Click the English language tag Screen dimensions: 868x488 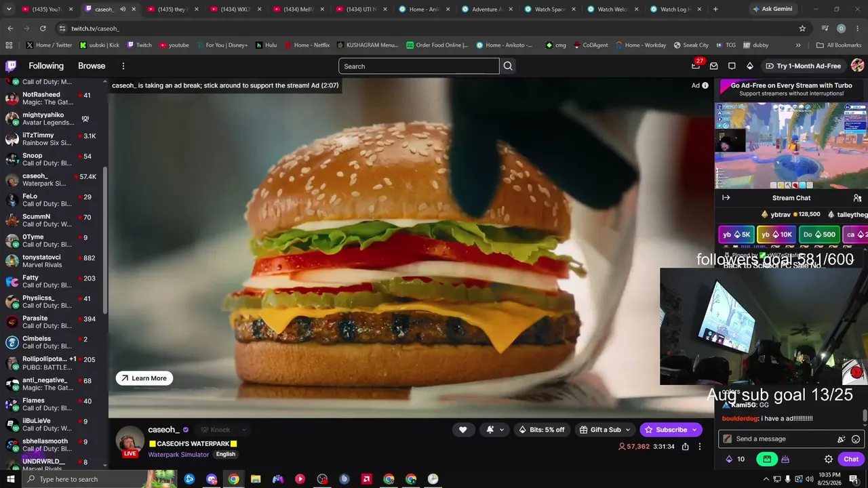tap(226, 454)
